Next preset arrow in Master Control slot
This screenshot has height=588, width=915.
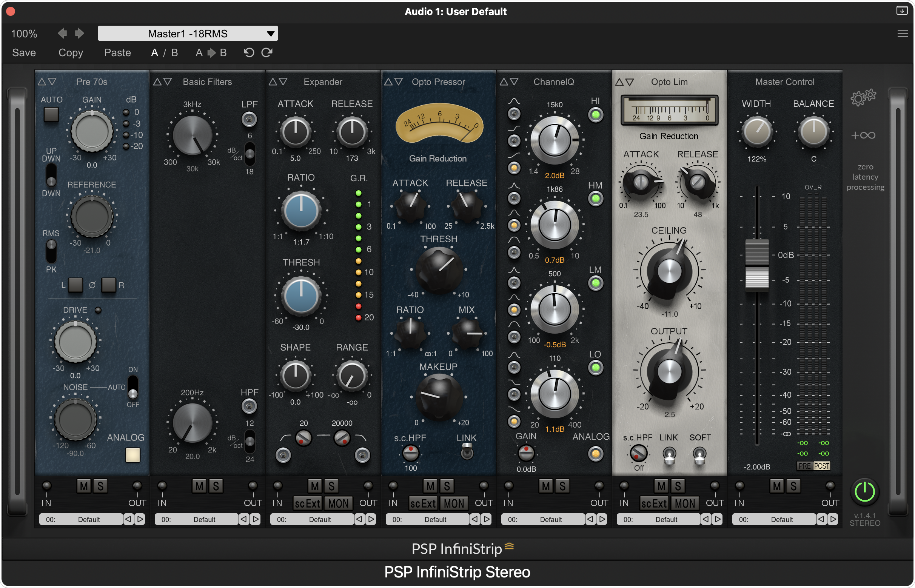click(x=832, y=519)
